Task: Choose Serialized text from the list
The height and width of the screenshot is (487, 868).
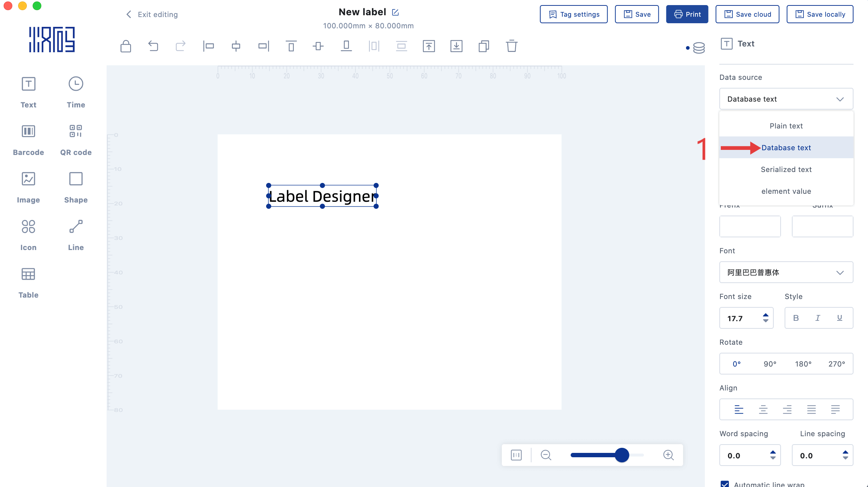Action: 786,169
